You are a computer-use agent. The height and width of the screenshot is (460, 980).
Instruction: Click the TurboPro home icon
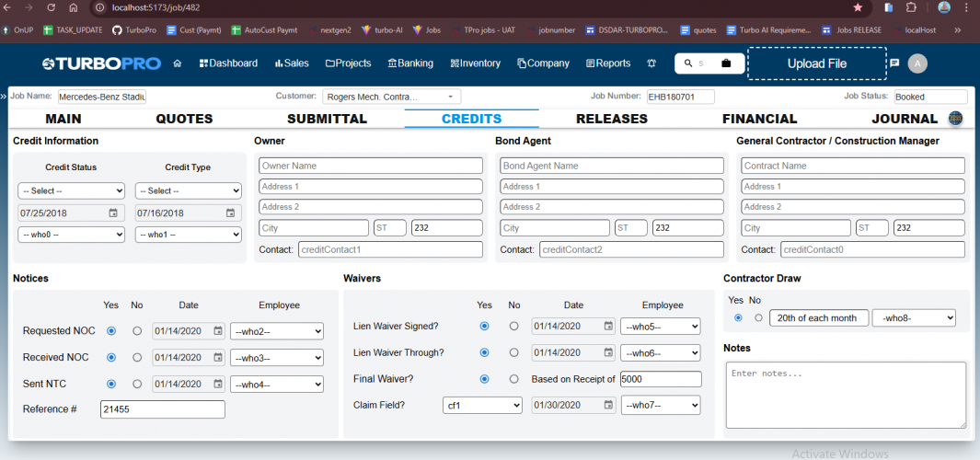click(x=178, y=63)
